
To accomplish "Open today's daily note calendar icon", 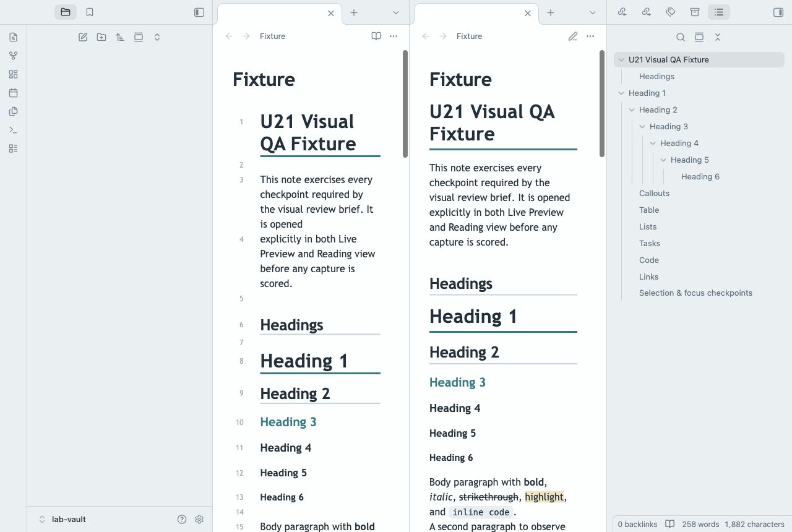I will [14, 93].
